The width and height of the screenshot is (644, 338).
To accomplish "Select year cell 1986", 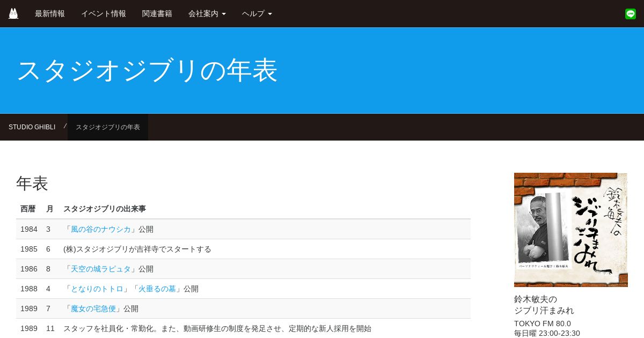I will (29, 269).
